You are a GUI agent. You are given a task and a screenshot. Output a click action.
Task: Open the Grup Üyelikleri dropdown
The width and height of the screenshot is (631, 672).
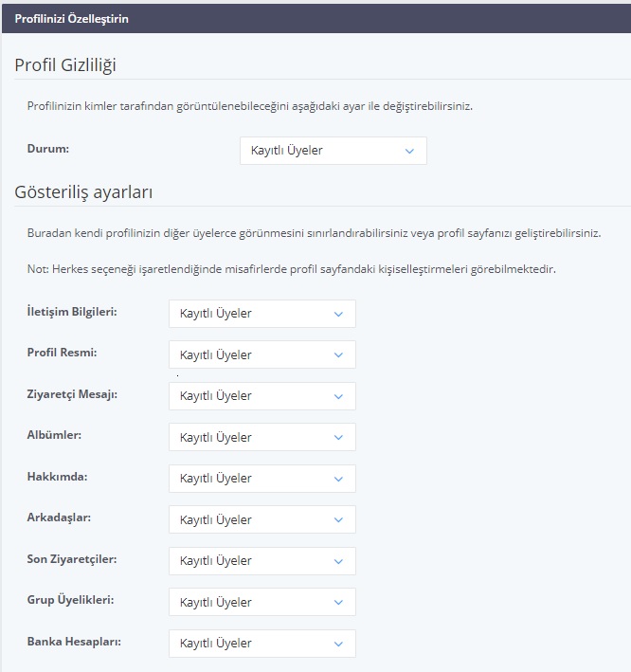pos(262,602)
